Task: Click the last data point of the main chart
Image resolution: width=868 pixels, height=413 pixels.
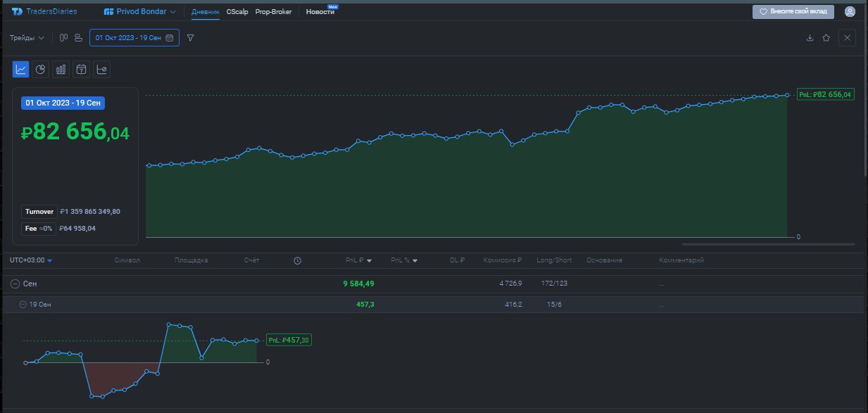Action: point(787,94)
